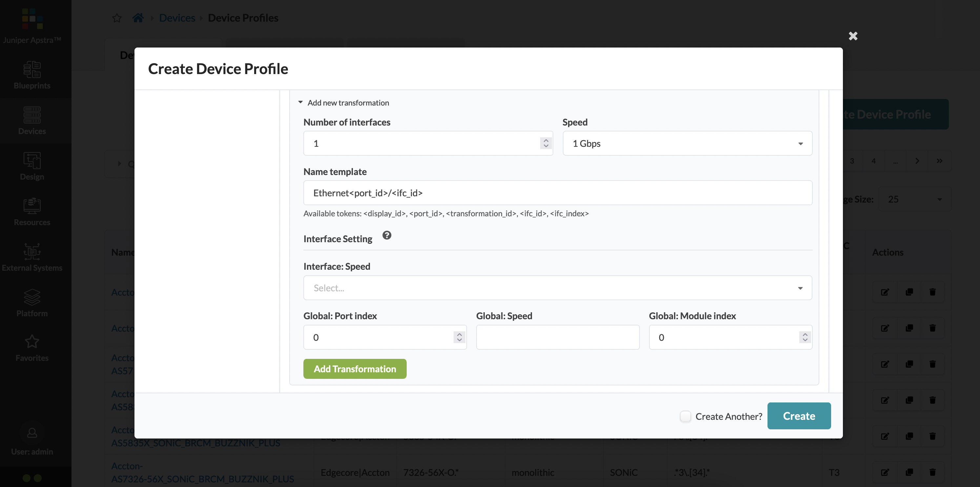980x487 pixels.
Task: Open Resources section in the sidebar
Action: 32,212
